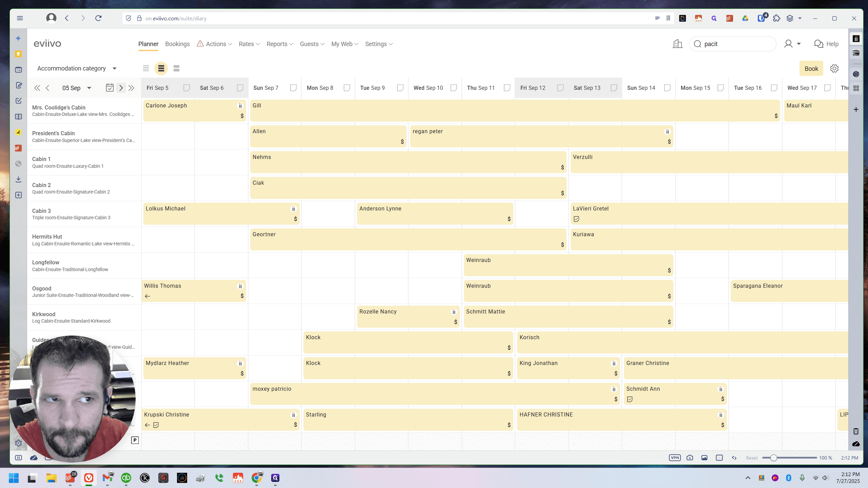This screenshot has width=868, height=488.
Task: Expand the Rates menu dropdown
Action: [x=249, y=44]
